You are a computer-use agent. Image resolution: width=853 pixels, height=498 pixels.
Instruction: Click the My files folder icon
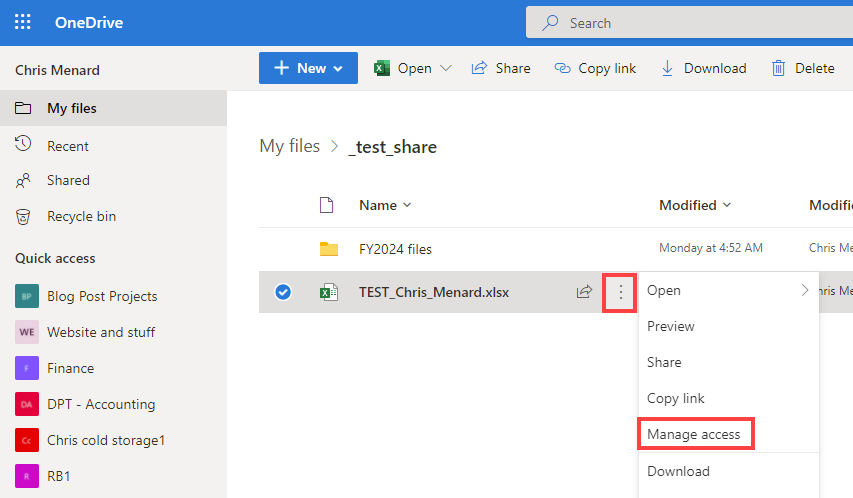[x=23, y=108]
